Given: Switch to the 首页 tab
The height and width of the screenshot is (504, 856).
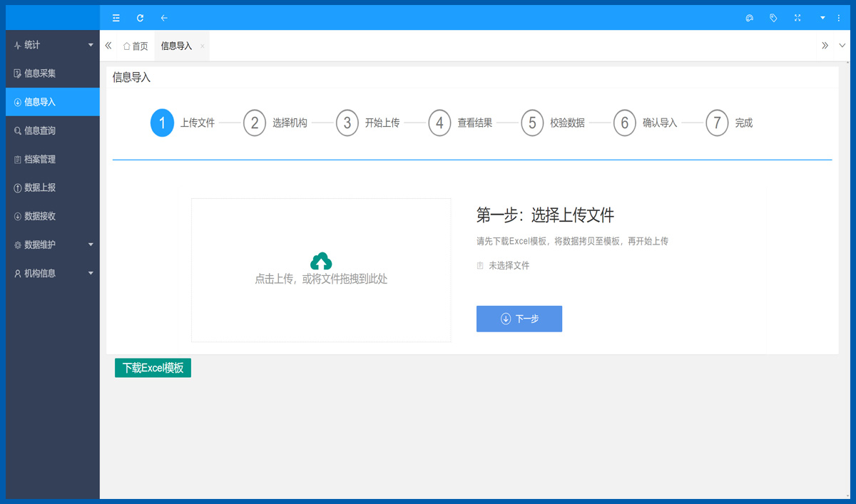Looking at the screenshot, I should [x=136, y=46].
